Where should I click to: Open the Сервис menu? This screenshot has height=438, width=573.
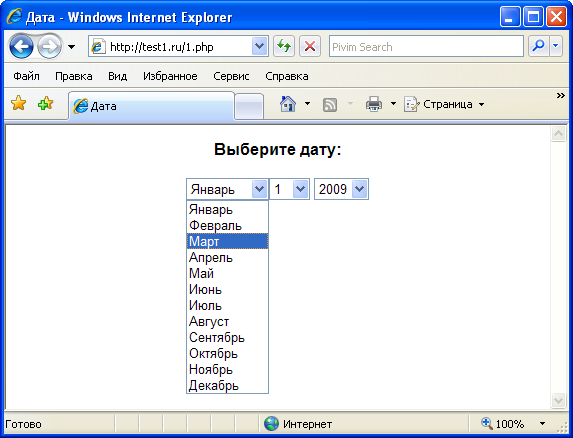(231, 76)
